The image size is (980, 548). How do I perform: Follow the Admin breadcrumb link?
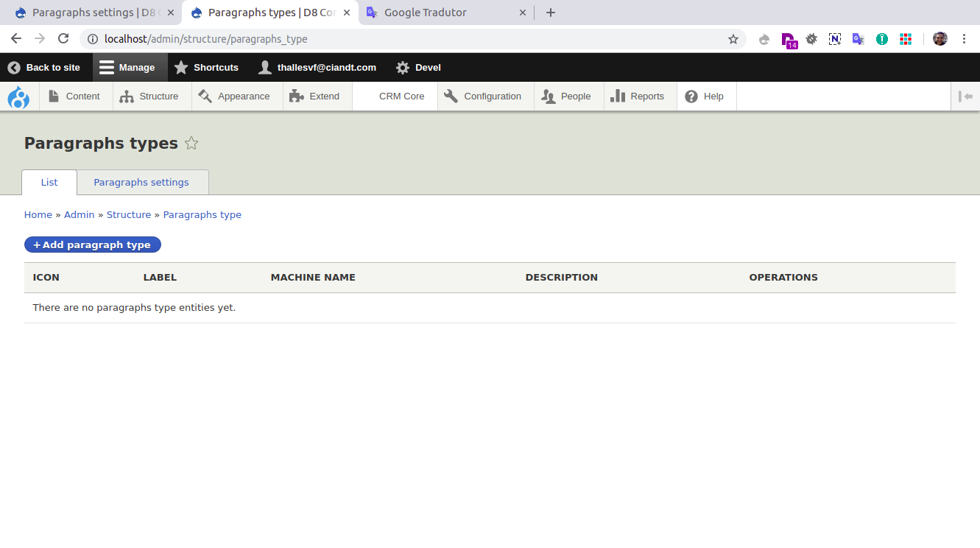click(79, 215)
